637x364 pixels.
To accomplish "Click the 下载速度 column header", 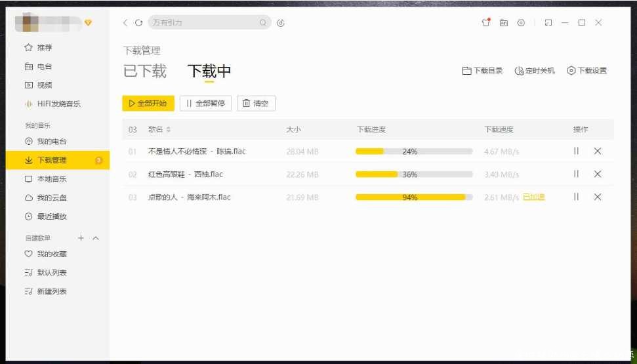I will pos(499,130).
